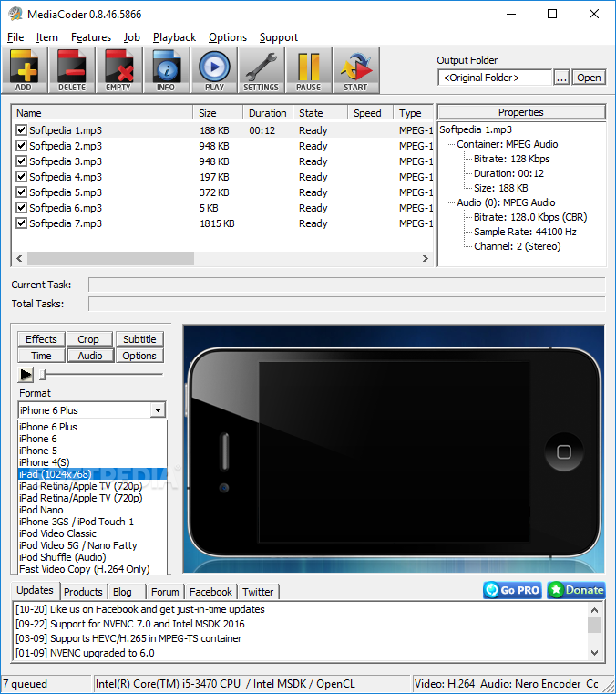Uncheck Softpedia 2.mp3 checkbox

[x=21, y=146]
